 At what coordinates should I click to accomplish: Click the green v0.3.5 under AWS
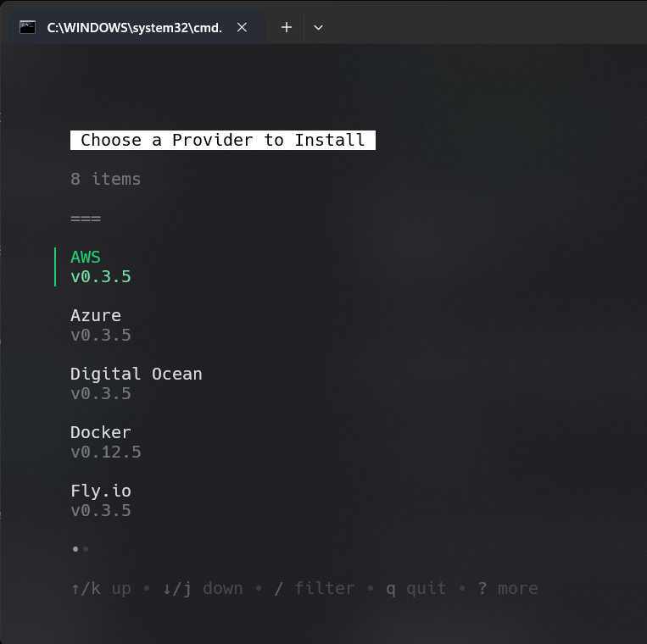click(x=101, y=276)
